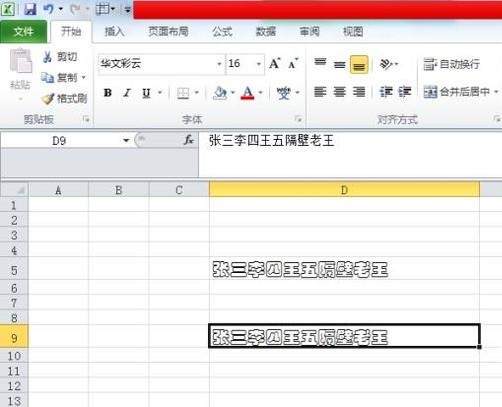Expand the underline style dropdown arrow
502x407 pixels.
tap(160, 93)
